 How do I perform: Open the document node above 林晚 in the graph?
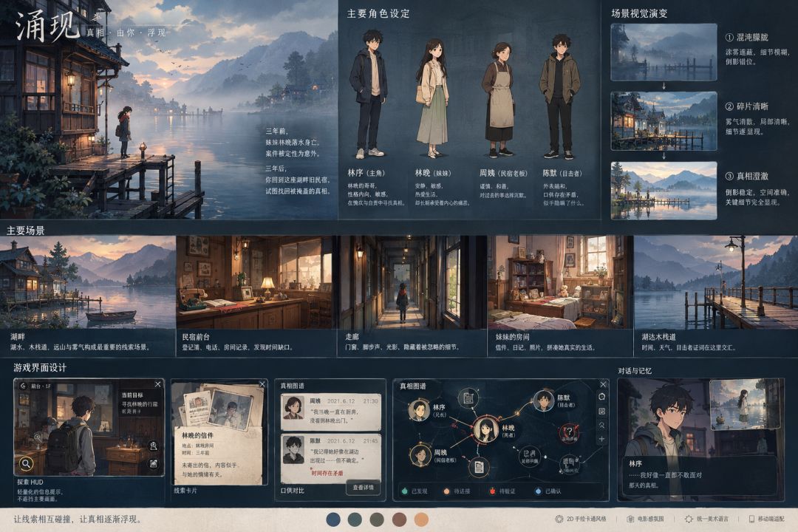point(468,397)
